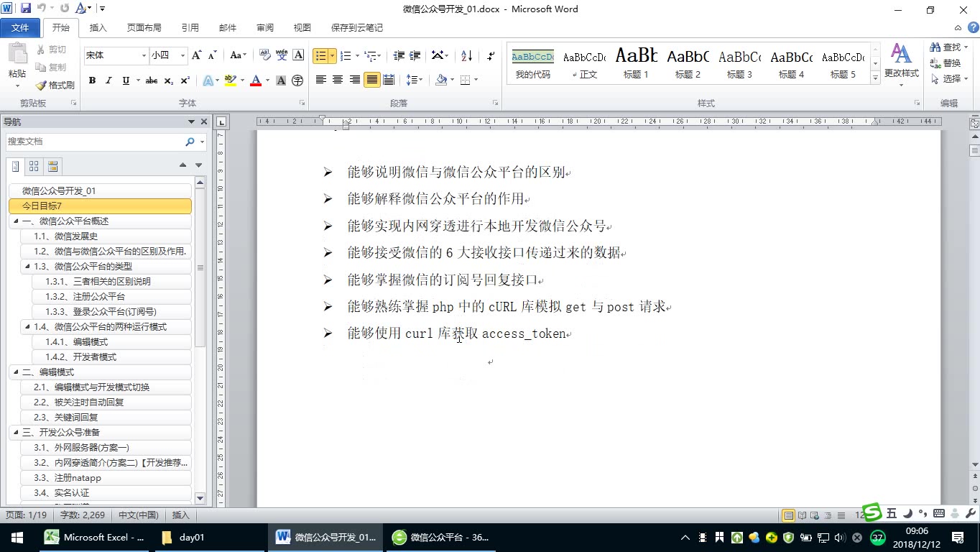Open the 粘贴 paste options dropdown arrow
The image size is (980, 552).
tap(17, 86)
